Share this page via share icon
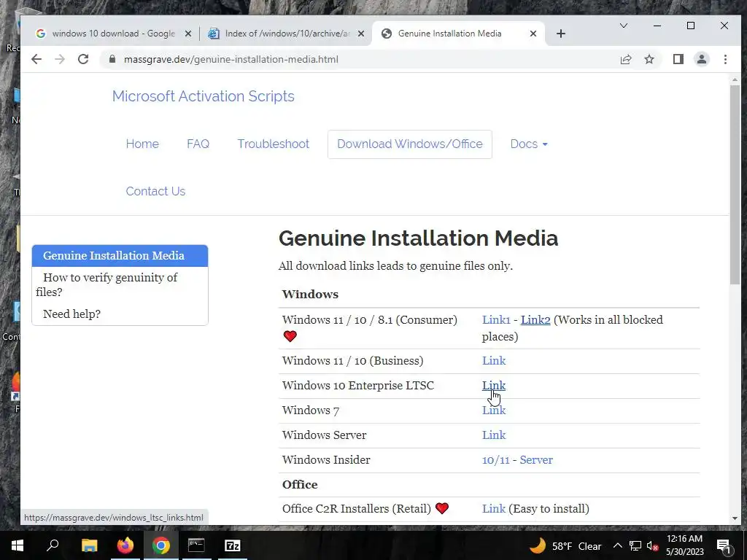 pos(625,59)
